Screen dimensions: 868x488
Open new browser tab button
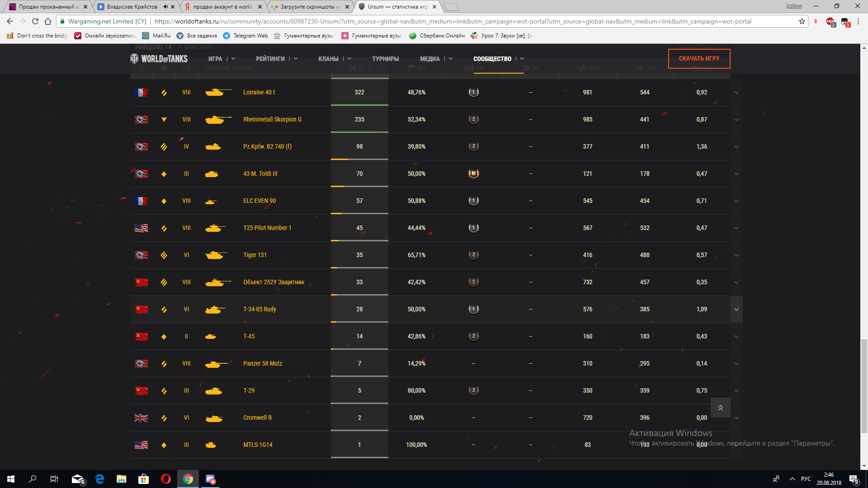tap(451, 7)
